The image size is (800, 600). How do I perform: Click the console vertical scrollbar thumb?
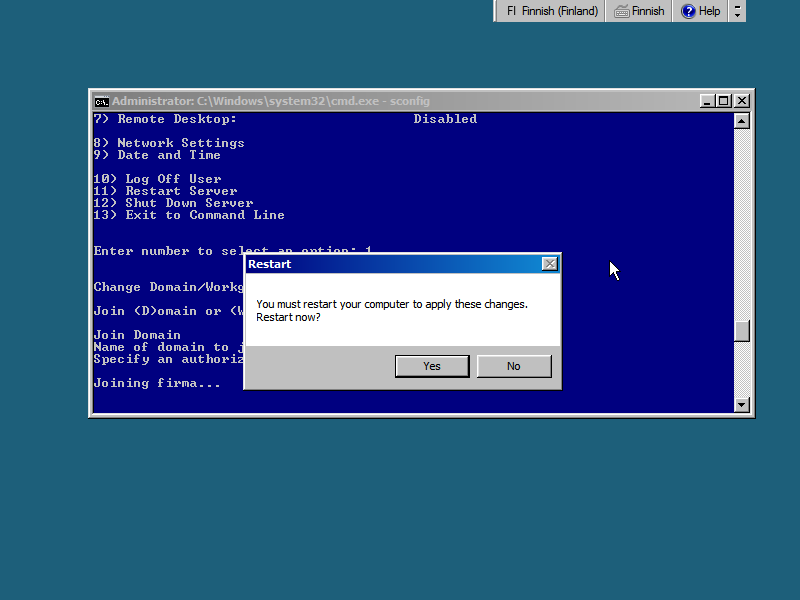741,331
